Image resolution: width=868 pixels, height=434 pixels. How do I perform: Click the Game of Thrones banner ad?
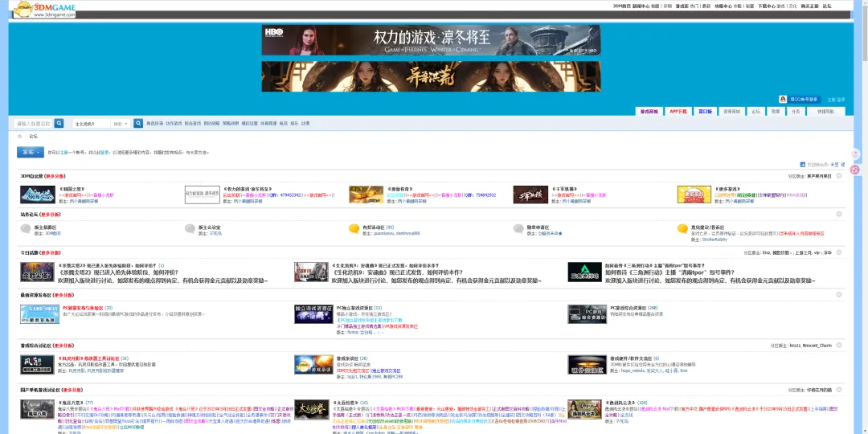(431, 40)
